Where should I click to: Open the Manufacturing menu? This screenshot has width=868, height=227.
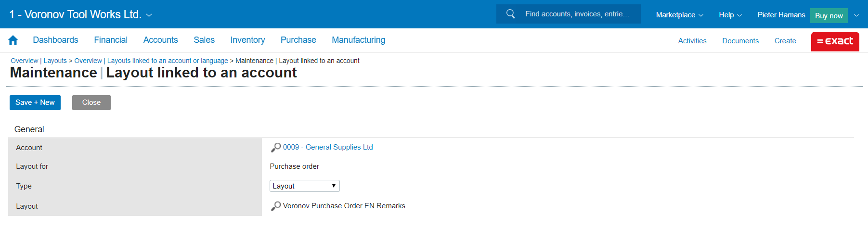pyautogui.click(x=358, y=40)
